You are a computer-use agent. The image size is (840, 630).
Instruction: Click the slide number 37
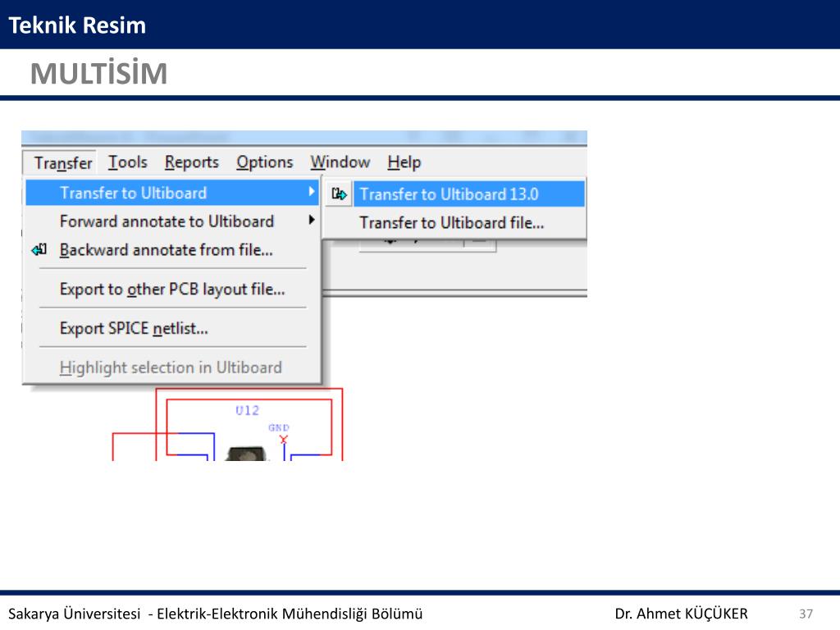806,614
